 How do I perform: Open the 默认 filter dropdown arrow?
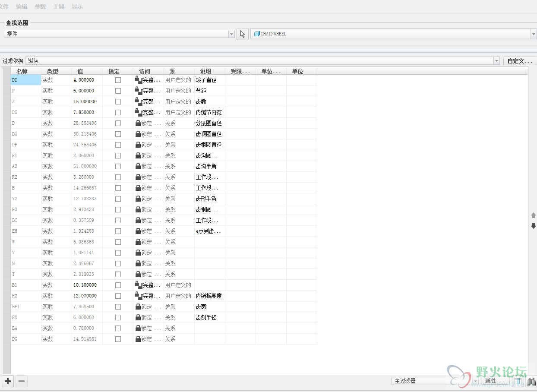(x=496, y=61)
